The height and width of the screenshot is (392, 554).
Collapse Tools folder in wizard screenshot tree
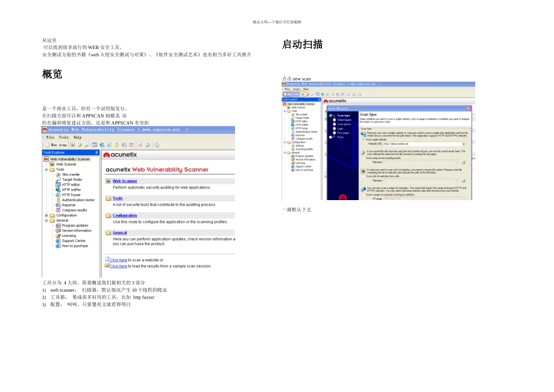click(x=285, y=111)
